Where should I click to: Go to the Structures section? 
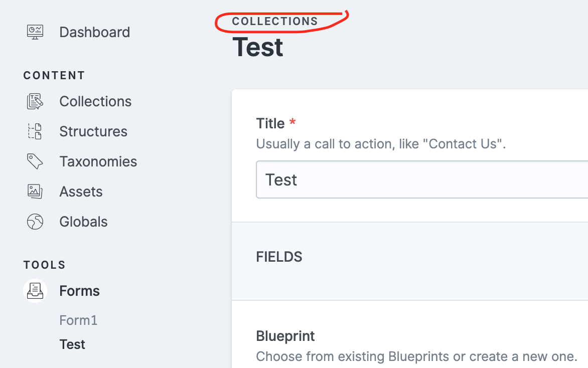[93, 131]
